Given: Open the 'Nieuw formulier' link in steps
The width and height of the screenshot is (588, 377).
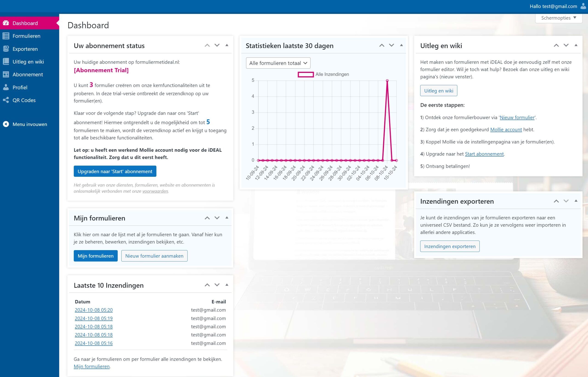Looking at the screenshot, I should tap(517, 117).
